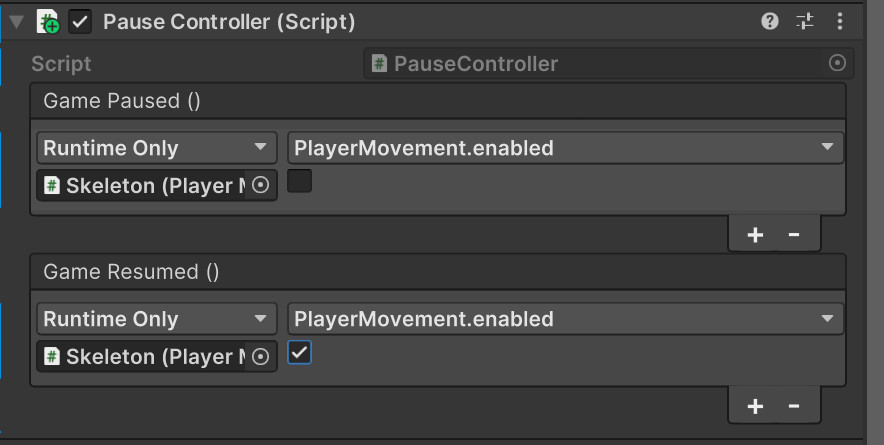Screen dimensions: 884x445
Task: Open object picker for Game Resumed Skeleton
Action: (x=260, y=356)
